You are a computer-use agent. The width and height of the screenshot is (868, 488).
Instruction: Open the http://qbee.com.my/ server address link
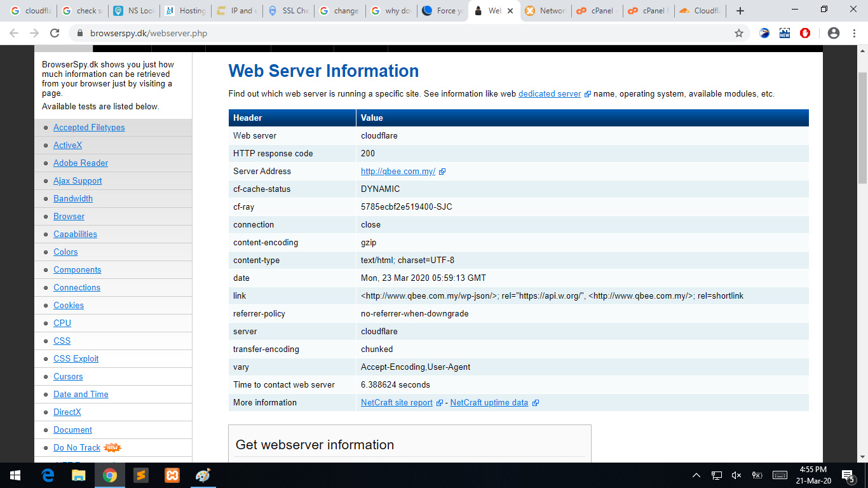pyautogui.click(x=398, y=172)
